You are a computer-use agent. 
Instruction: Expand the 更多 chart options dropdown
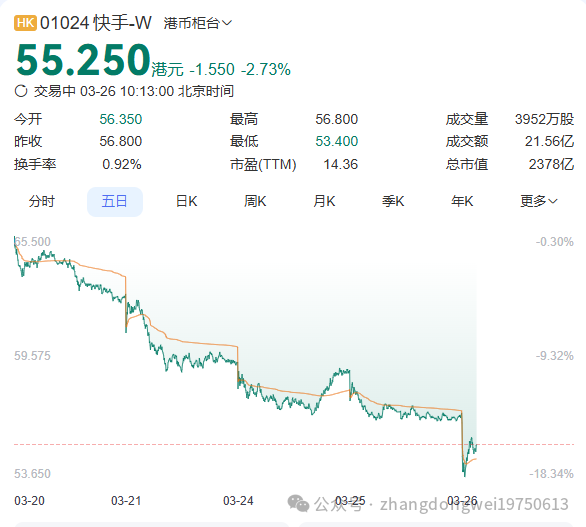pyautogui.click(x=539, y=201)
